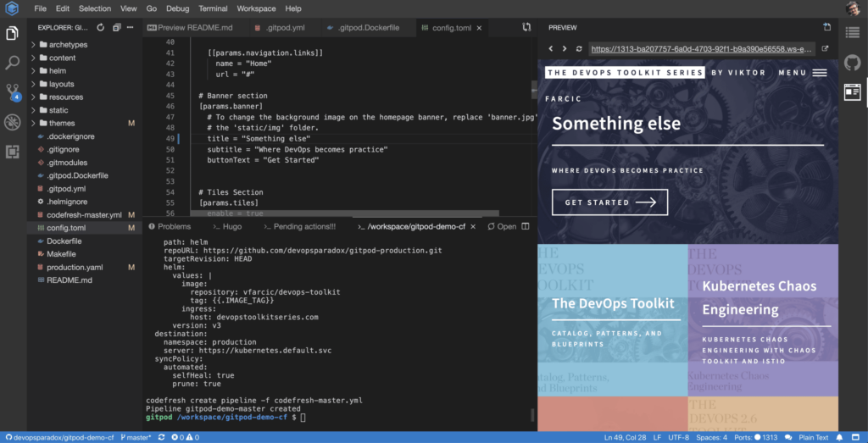Open preview in a new window
The image size is (868, 443).
coord(825,48)
